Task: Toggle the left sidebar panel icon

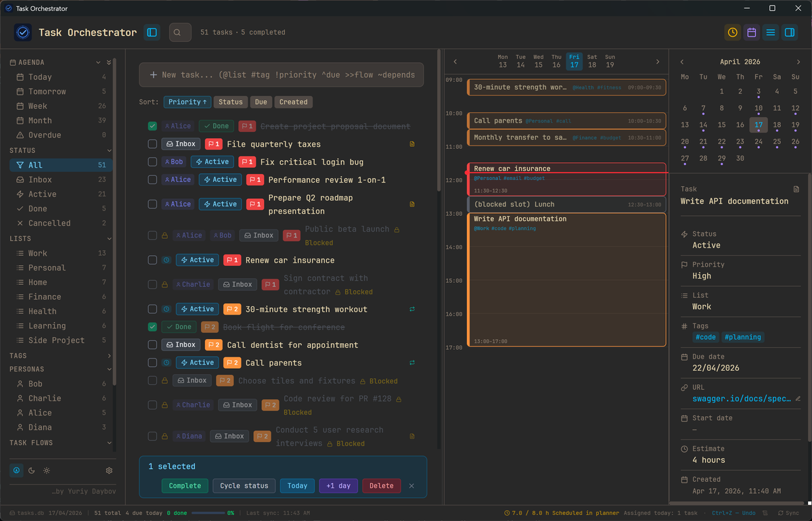Action: (x=152, y=32)
